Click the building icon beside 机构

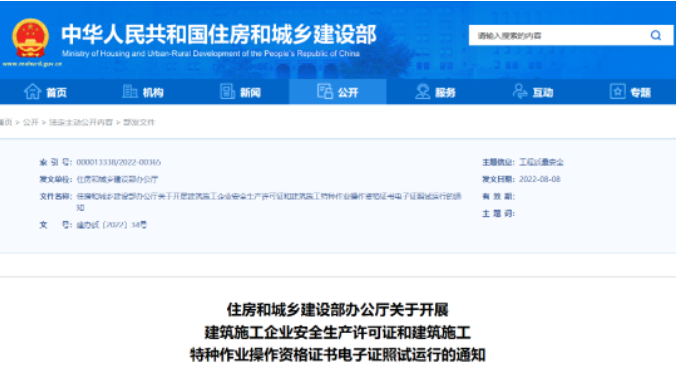(129, 91)
